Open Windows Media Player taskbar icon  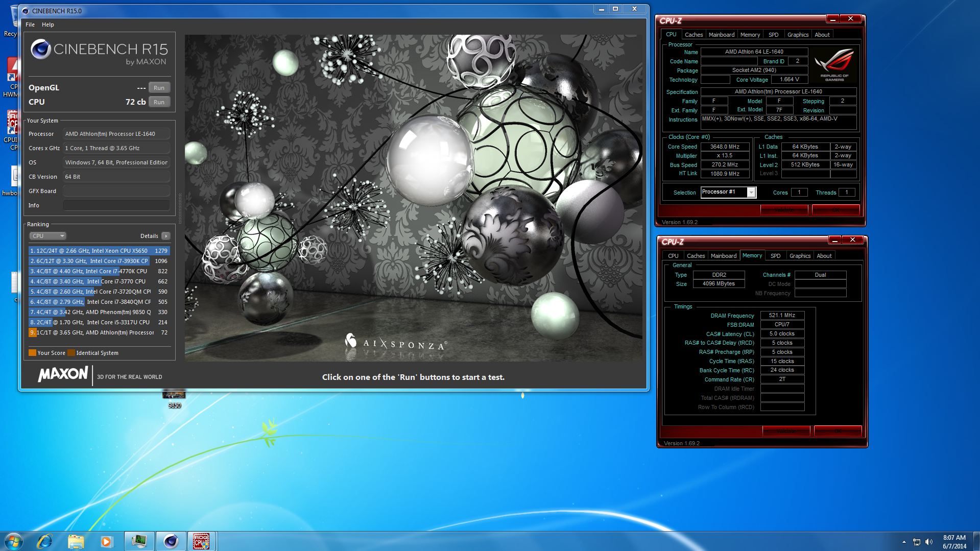[x=106, y=541]
